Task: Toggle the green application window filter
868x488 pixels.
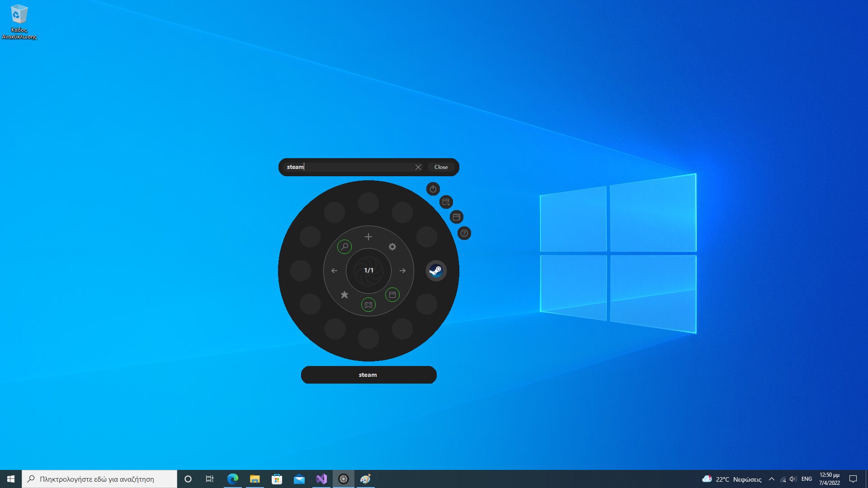Action: coord(392,295)
